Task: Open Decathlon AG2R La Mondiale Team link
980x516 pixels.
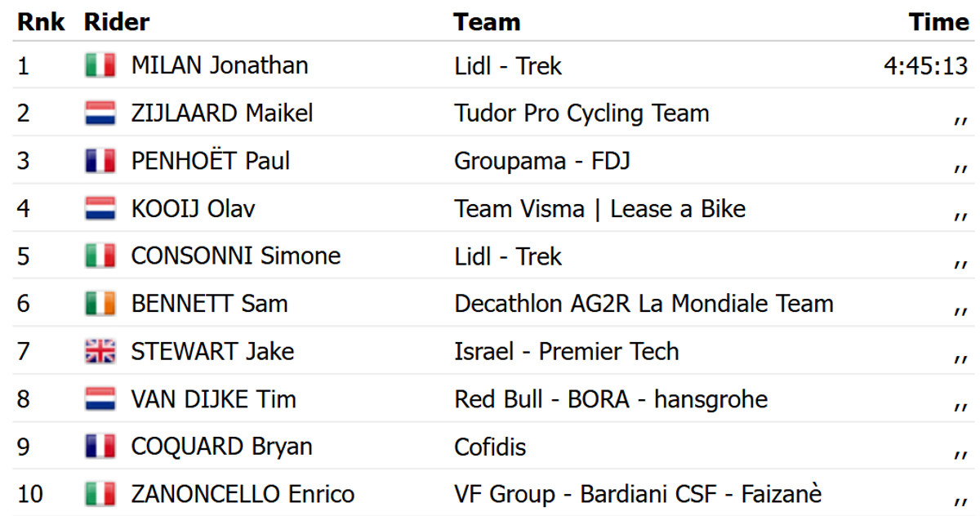Action: 644,304
